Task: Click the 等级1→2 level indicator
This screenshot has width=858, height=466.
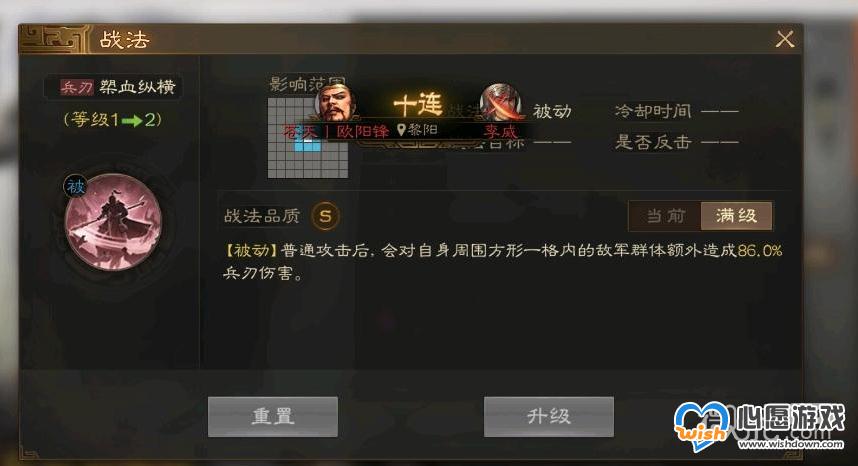Action: click(113, 120)
